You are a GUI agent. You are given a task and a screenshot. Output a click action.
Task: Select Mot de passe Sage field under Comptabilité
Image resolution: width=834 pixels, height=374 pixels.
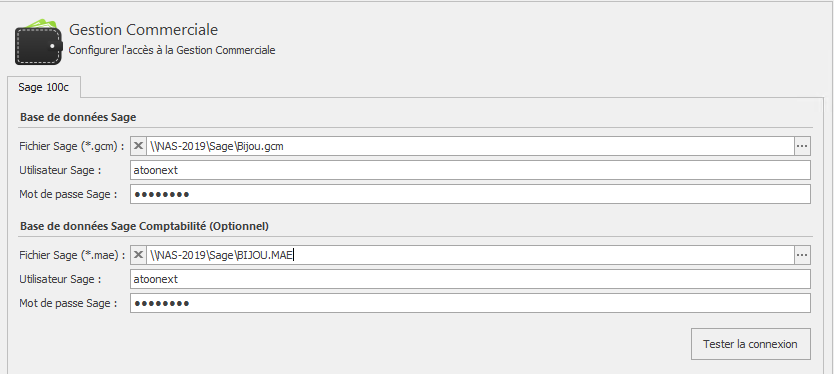click(x=470, y=303)
